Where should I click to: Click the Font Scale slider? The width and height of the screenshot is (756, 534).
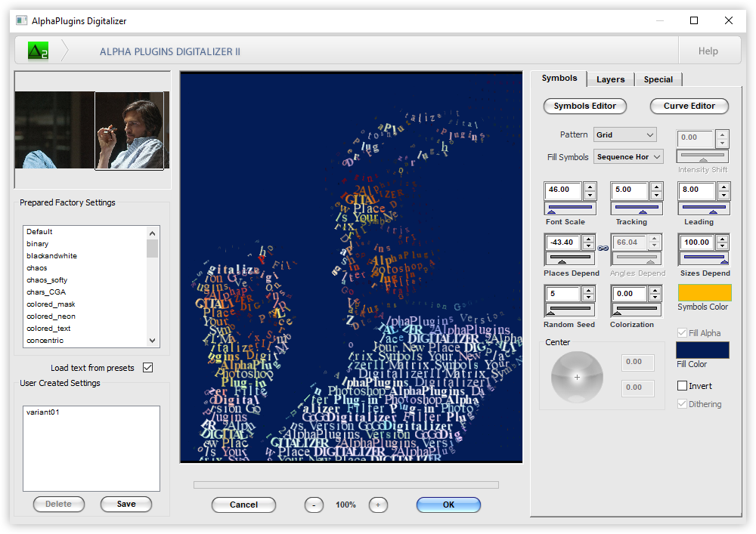(570, 208)
